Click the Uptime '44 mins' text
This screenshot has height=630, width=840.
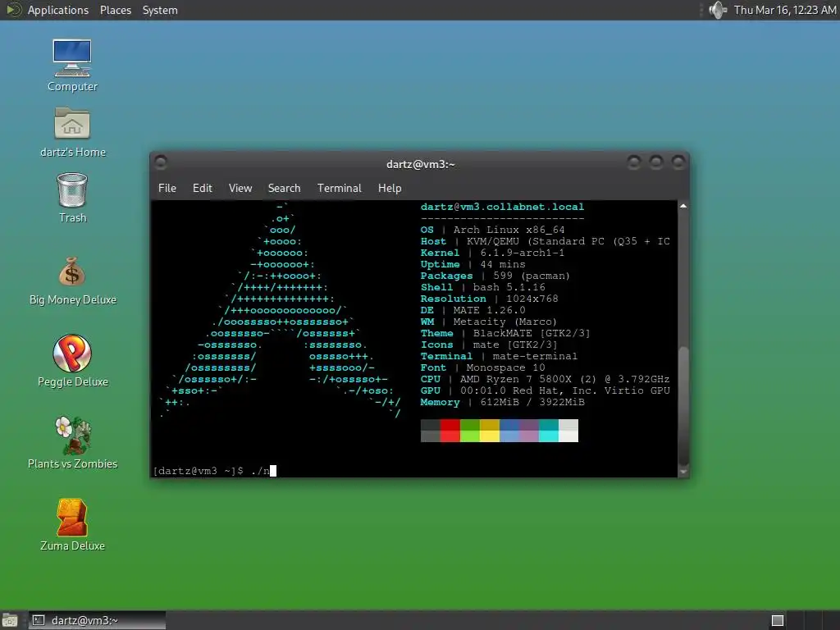[x=503, y=264]
